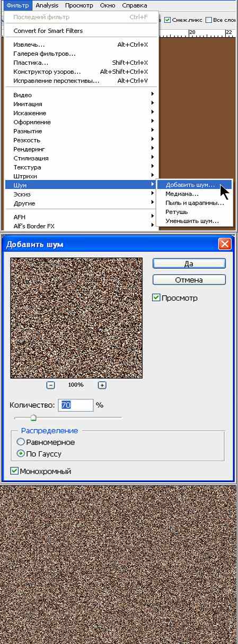
Task: Select Ретушь in noise submenu
Action: [x=194, y=212]
